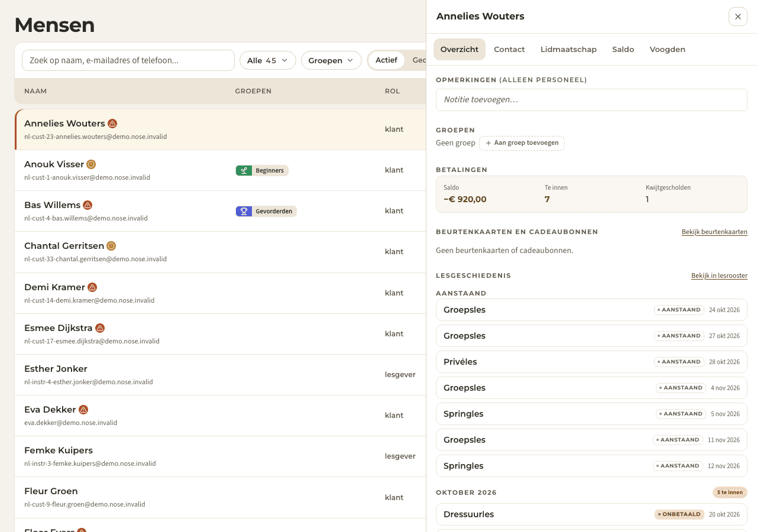
Task: Open the Lidmaatschap tab
Action: pyautogui.click(x=568, y=50)
